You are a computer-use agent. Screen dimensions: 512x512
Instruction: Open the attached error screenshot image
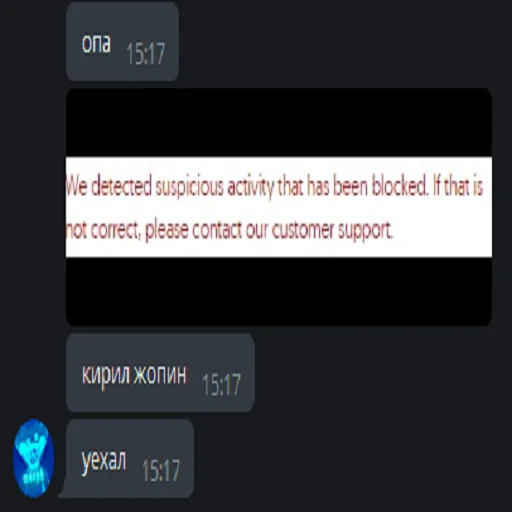click(279, 207)
